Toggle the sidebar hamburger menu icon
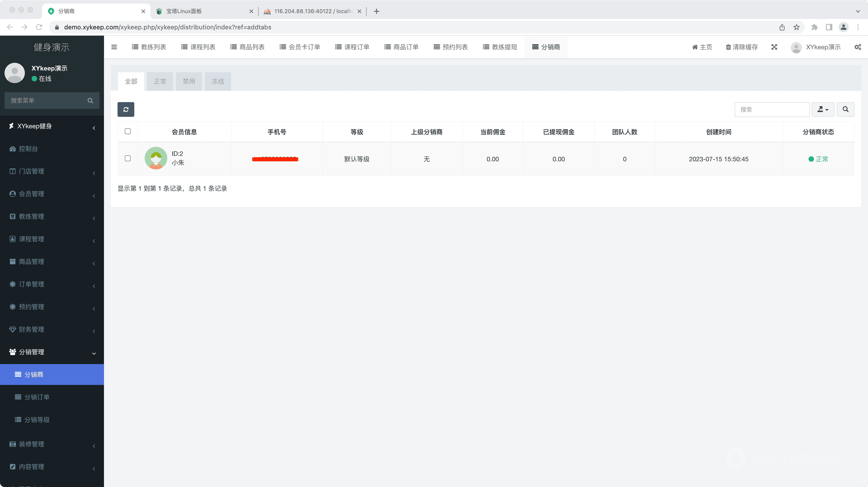Screen dimensions: 868x487 [x=114, y=47]
